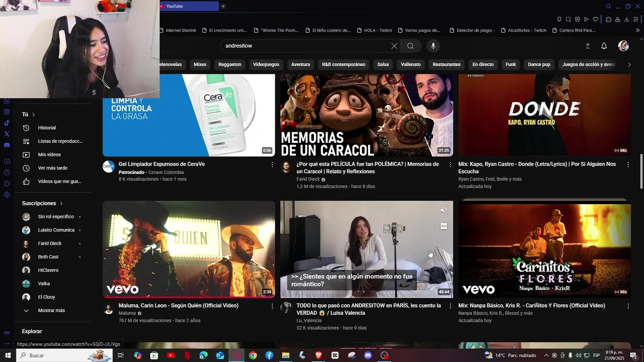Open Chrome from the Windows taskbar
Image resolution: width=644 pixels, height=362 pixels.
[253, 355]
